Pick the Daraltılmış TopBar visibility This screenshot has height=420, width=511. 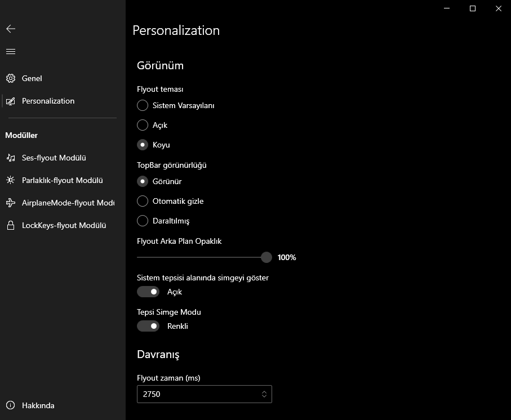point(143,221)
